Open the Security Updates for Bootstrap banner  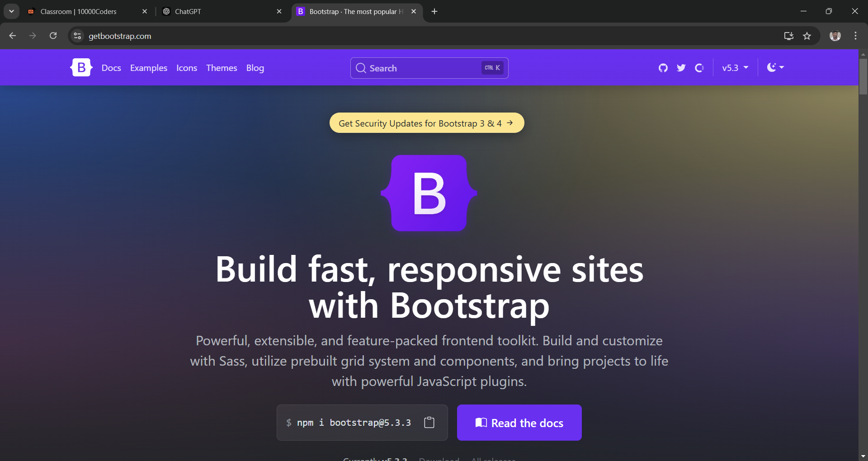tap(426, 123)
